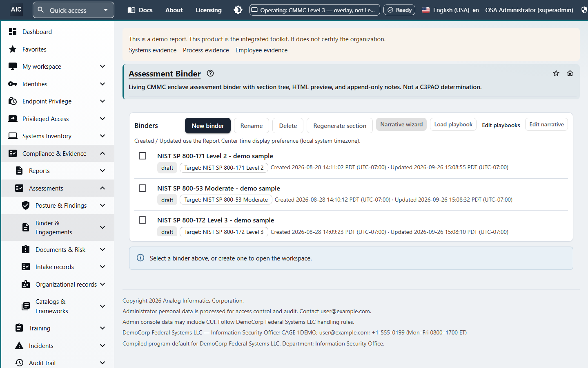Click the AIC logo
Screen dimensions: 588x368
(16, 9)
